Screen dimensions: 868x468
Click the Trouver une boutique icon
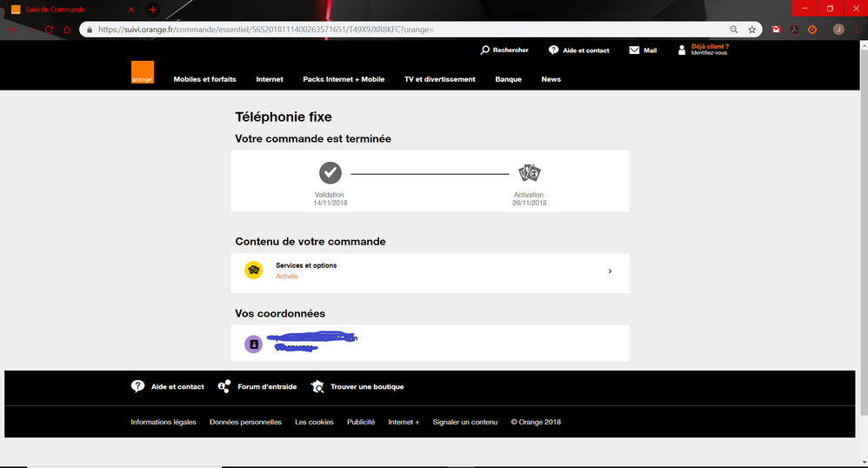click(317, 386)
